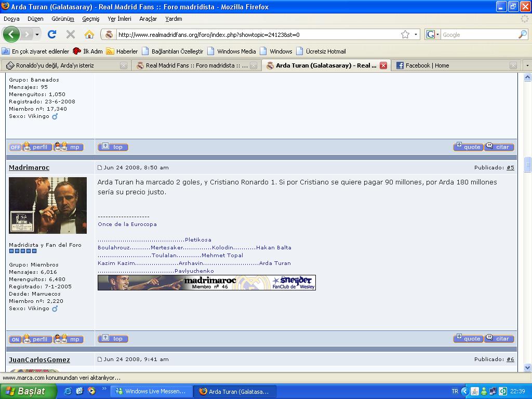Open the list all tabs dropdown
Image resolution: width=532 pixels, height=399 pixels.
pos(527,65)
